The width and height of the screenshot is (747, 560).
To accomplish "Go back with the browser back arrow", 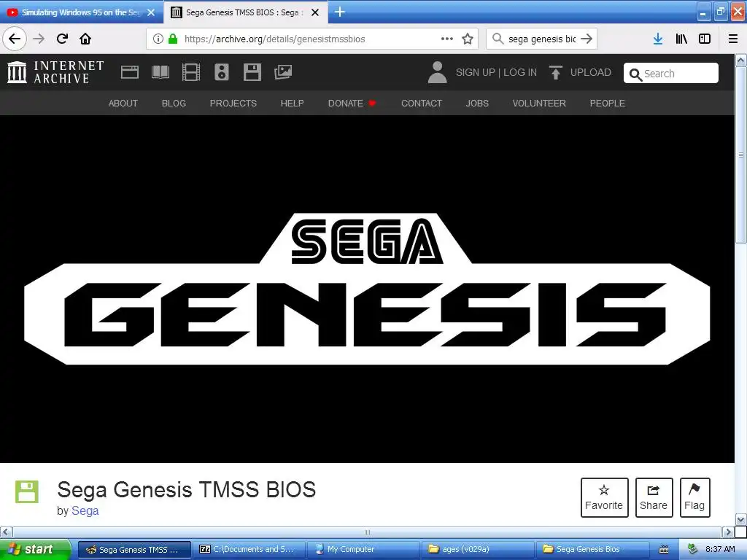I will [x=15, y=39].
